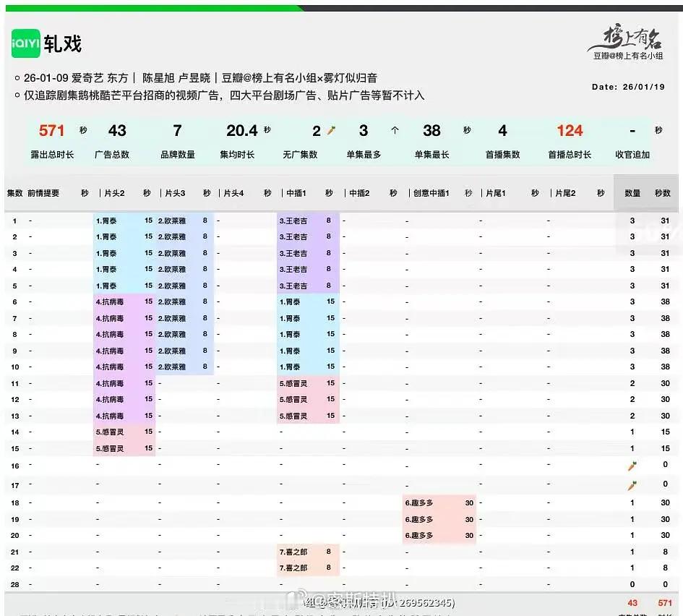Viewport: 683px width, 616px height.
Task: Click the 中插1 column header
Action: click(296, 193)
